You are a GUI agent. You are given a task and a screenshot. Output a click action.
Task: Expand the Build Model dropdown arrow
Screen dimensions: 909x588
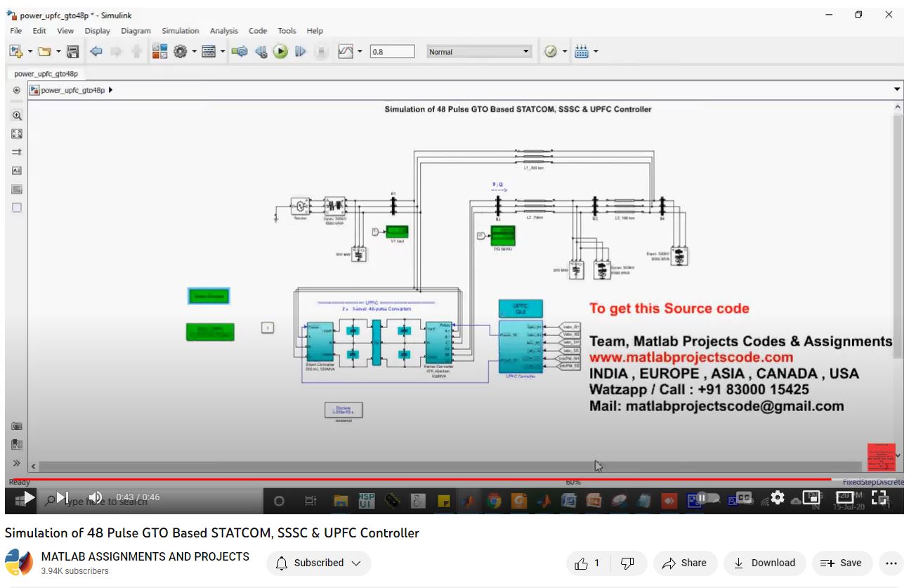[x=596, y=51]
